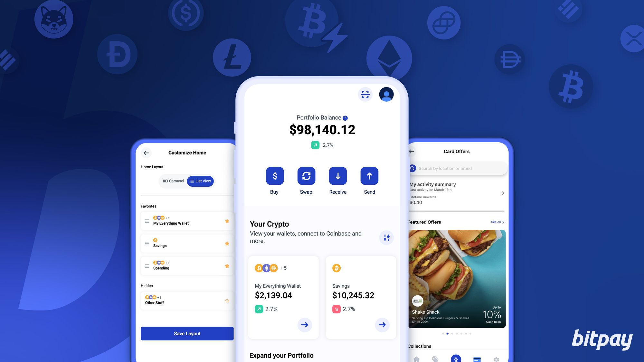Click See All (7) featured offers link
Screen dimensions: 644x362
[497, 221]
